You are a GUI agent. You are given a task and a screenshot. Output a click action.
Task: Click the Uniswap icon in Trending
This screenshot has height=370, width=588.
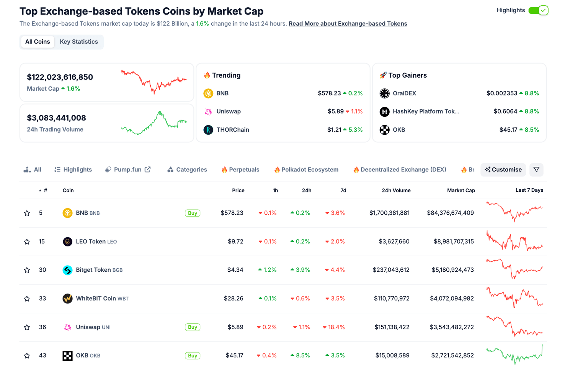click(208, 111)
